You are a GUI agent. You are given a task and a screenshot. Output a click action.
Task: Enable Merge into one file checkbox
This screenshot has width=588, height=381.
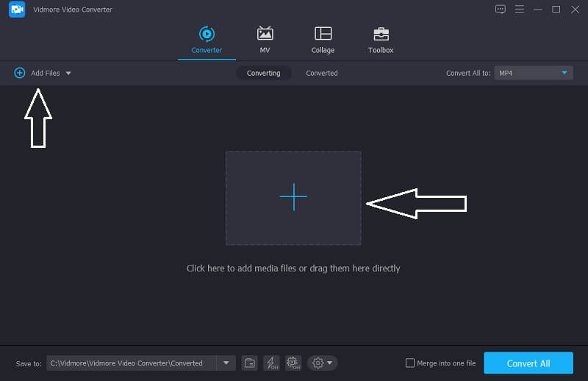point(410,363)
